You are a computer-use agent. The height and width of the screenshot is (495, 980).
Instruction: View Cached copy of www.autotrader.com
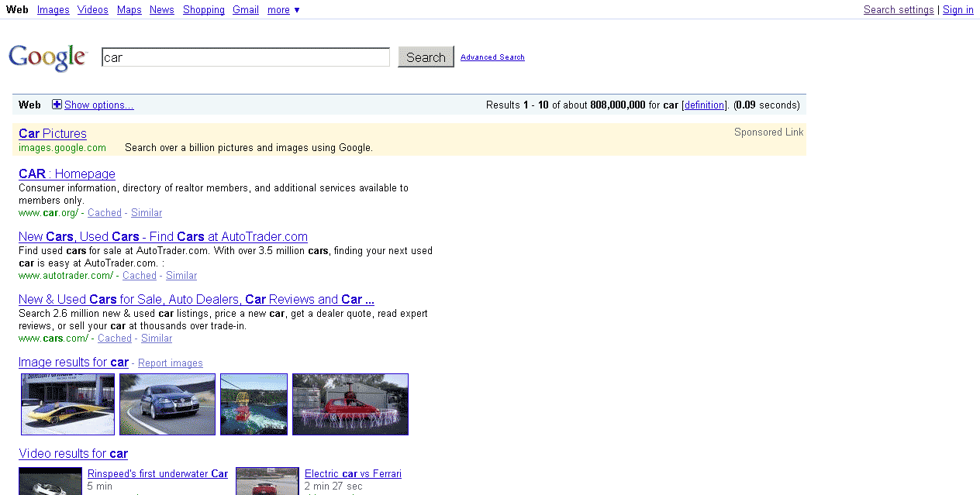tap(140, 276)
